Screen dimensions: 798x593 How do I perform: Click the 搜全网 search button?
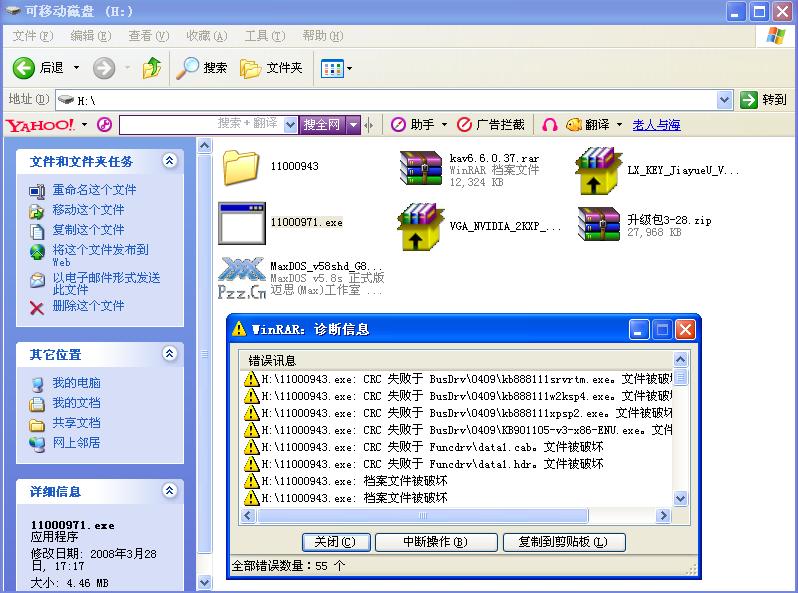coord(322,125)
